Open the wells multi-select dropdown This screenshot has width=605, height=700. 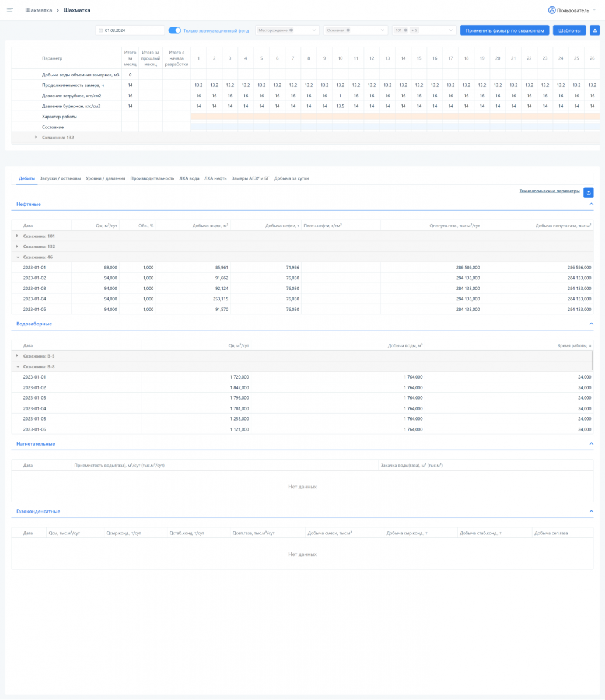451,30
